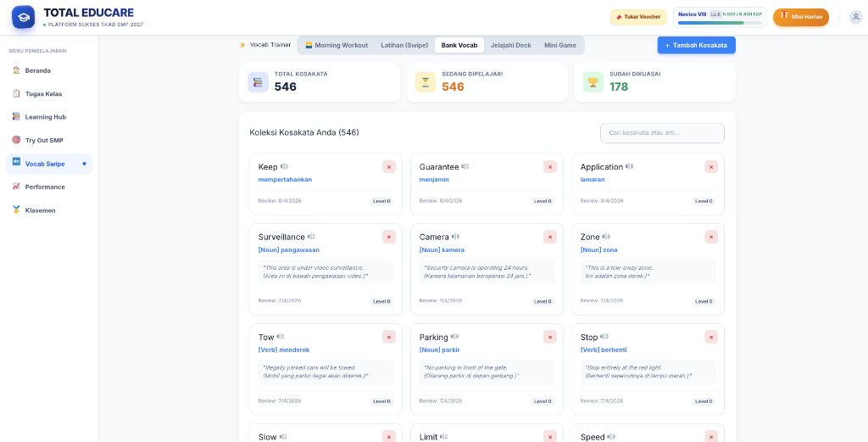The width and height of the screenshot is (868, 442).
Task: Delete the Tow vocabulary card
Action: [x=389, y=337]
